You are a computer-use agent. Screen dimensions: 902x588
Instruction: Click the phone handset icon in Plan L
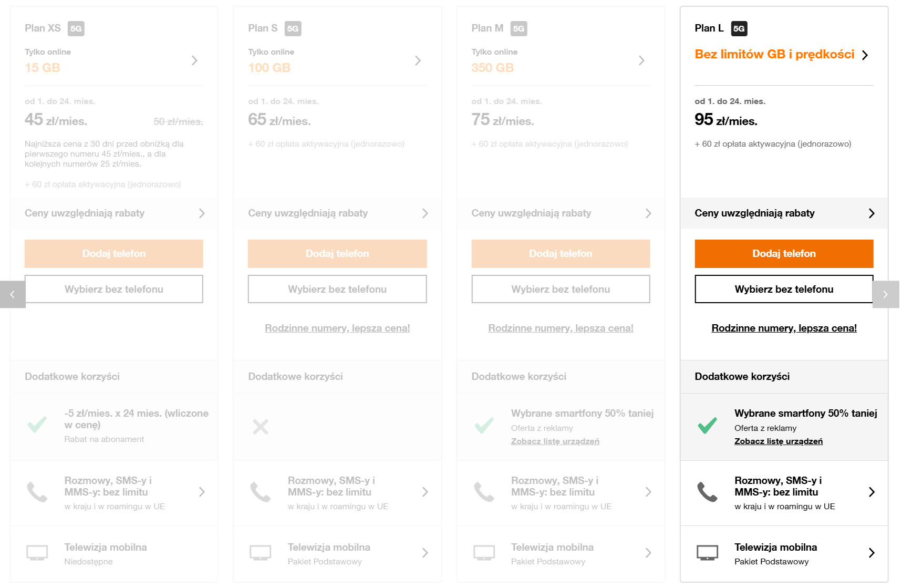coord(707,492)
